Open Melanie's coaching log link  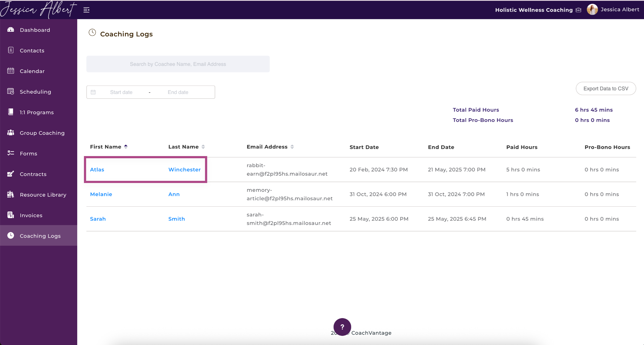tap(101, 194)
